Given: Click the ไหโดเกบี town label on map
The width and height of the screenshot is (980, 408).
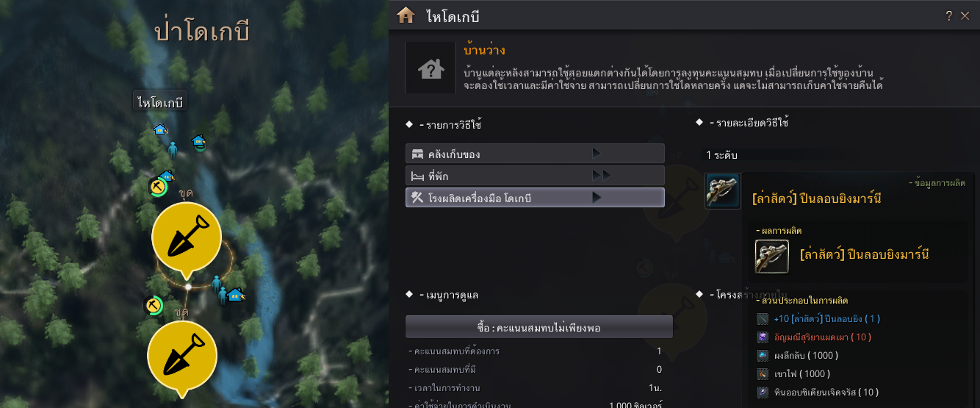Looking at the screenshot, I should pos(160,102).
